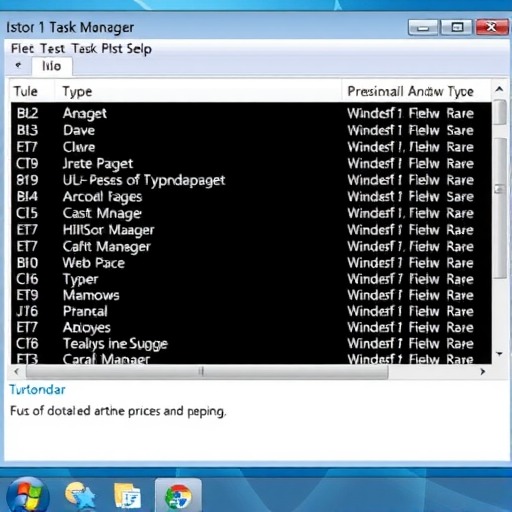Click the BI4 cell
512x512 pixels.
click(x=27, y=197)
